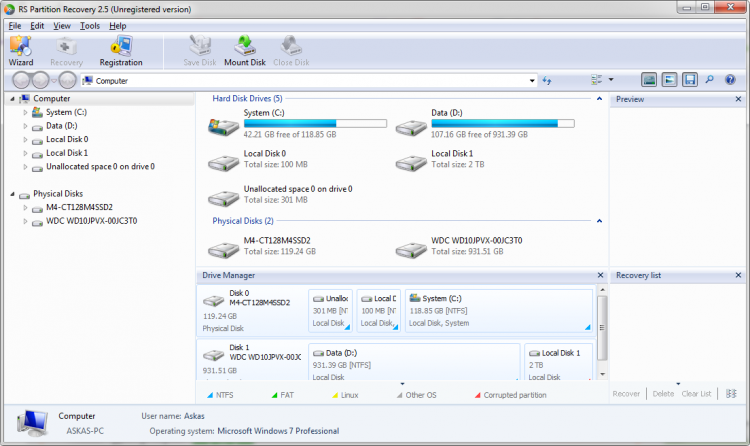Open the File menu

15,26
